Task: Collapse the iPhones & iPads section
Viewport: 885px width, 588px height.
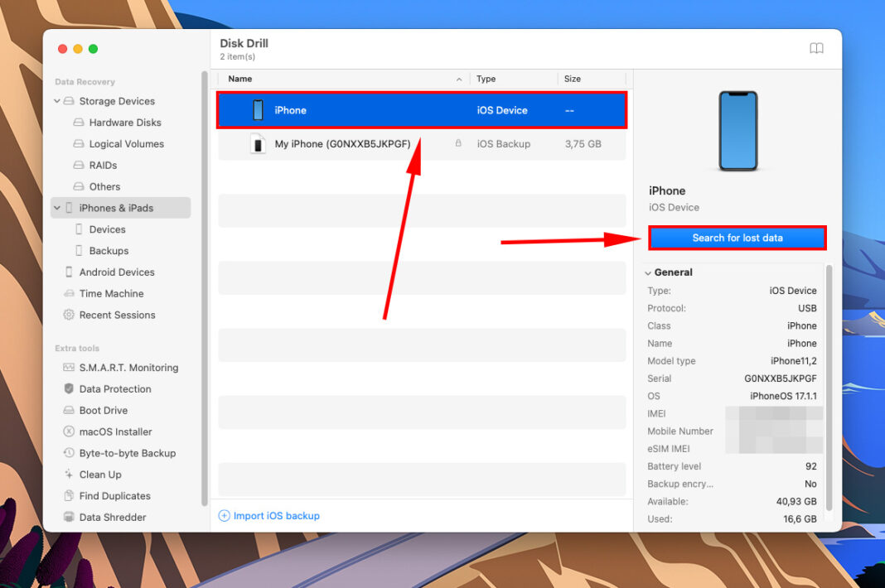Action: tap(56, 208)
